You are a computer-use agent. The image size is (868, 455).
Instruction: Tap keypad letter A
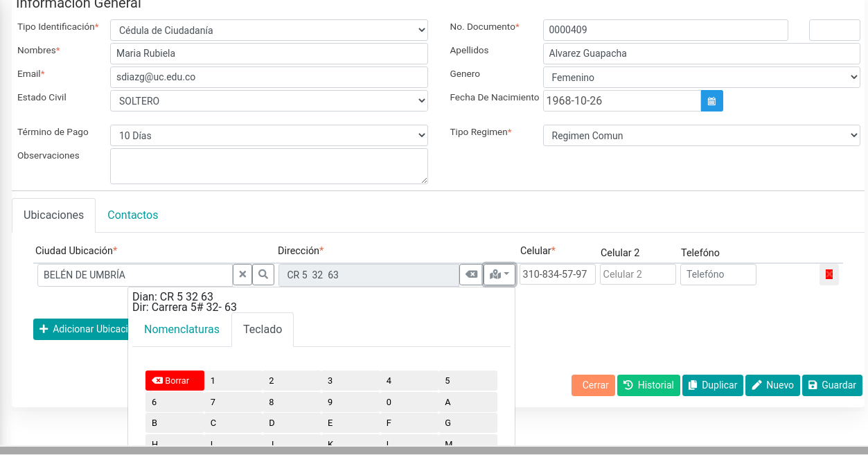click(x=468, y=402)
